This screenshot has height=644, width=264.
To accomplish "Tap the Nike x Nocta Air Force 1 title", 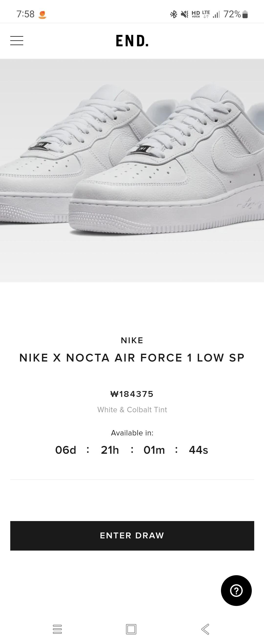I will click(x=132, y=358).
